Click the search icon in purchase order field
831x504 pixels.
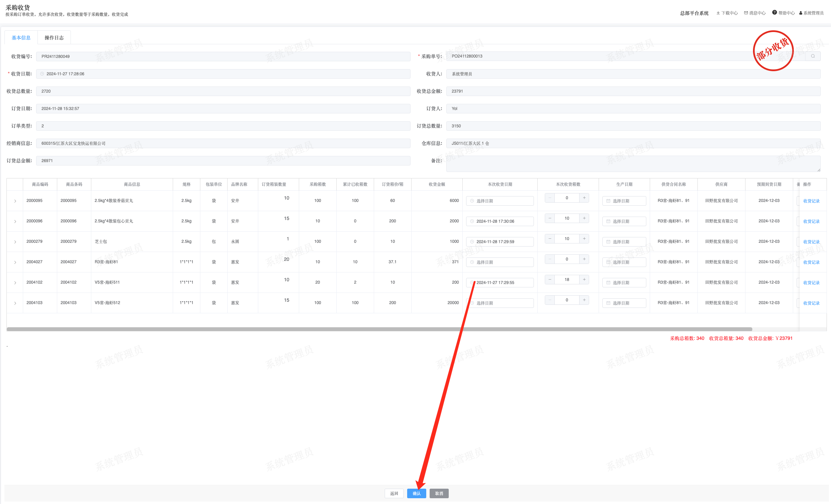click(x=813, y=56)
